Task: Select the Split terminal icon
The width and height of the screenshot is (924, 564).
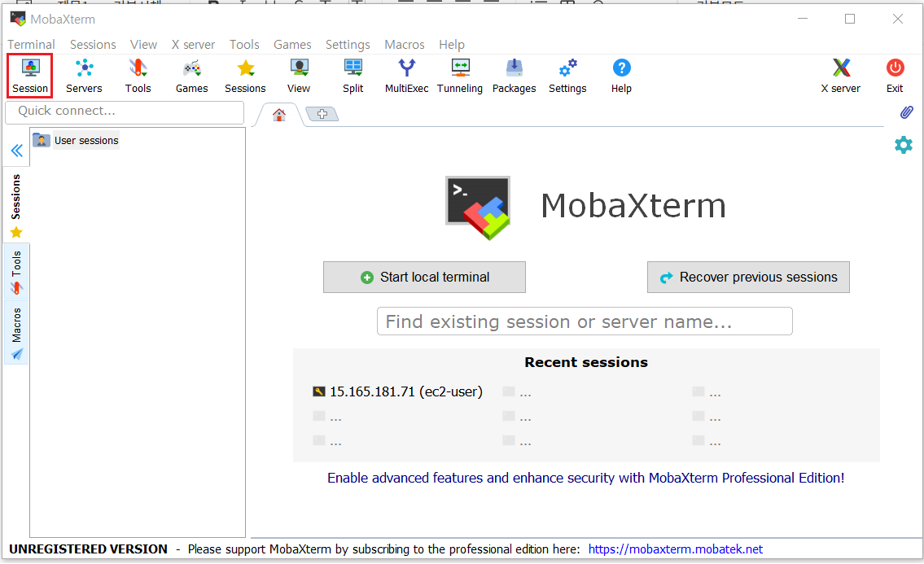Action: pyautogui.click(x=353, y=76)
